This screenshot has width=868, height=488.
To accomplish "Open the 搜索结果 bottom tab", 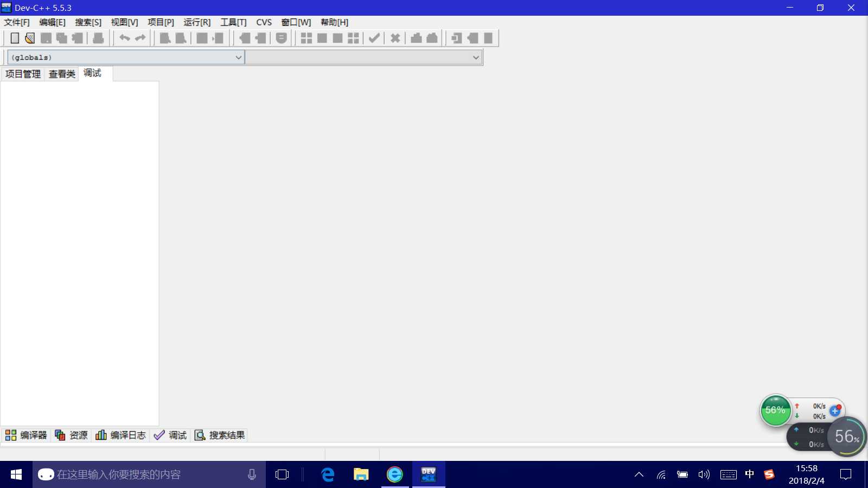I will point(220,435).
